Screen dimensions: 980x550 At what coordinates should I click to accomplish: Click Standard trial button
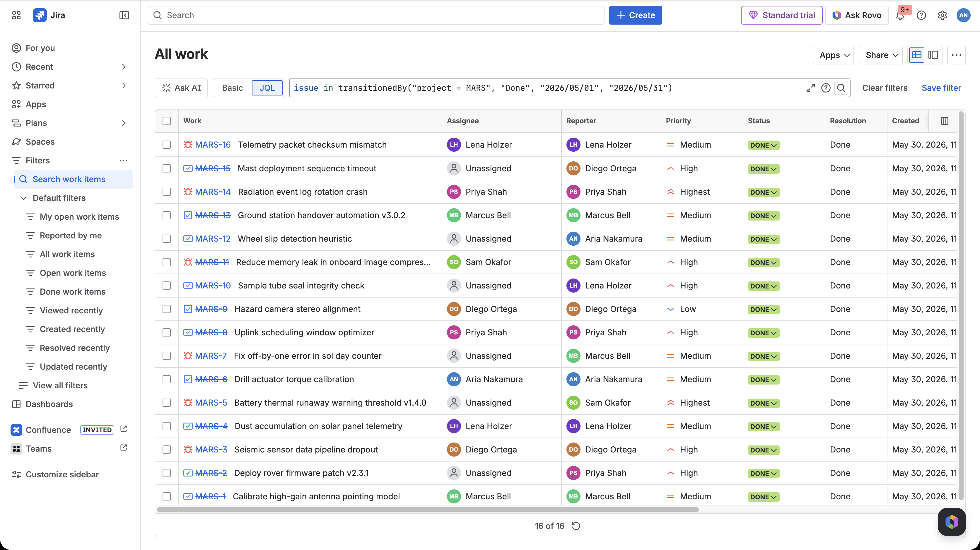pos(781,15)
